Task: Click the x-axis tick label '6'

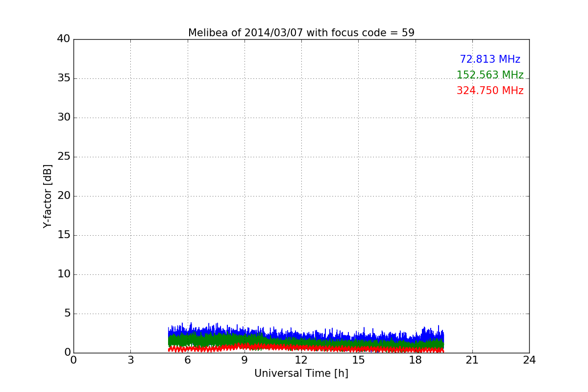Action: point(187,360)
